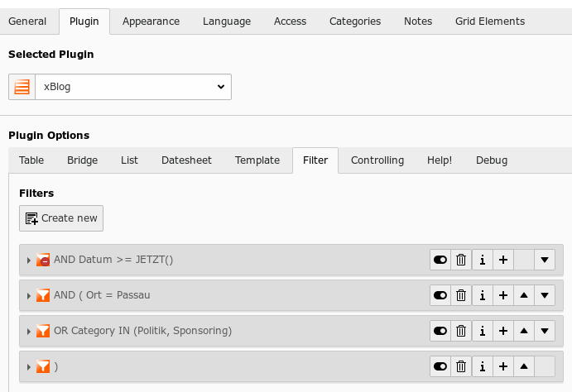Expand the AND ( Ort = Passau filter
This screenshot has width=572, height=392.
coord(29,296)
